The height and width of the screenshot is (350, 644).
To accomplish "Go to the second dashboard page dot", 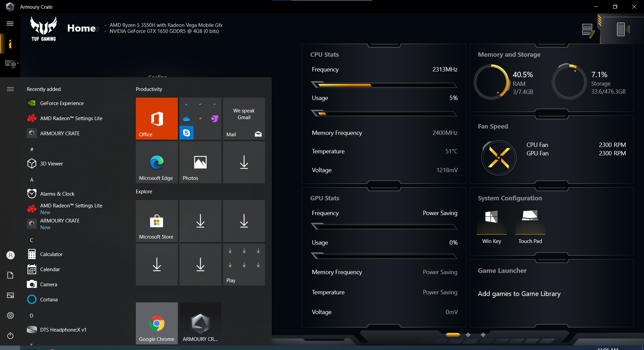I will point(468,335).
